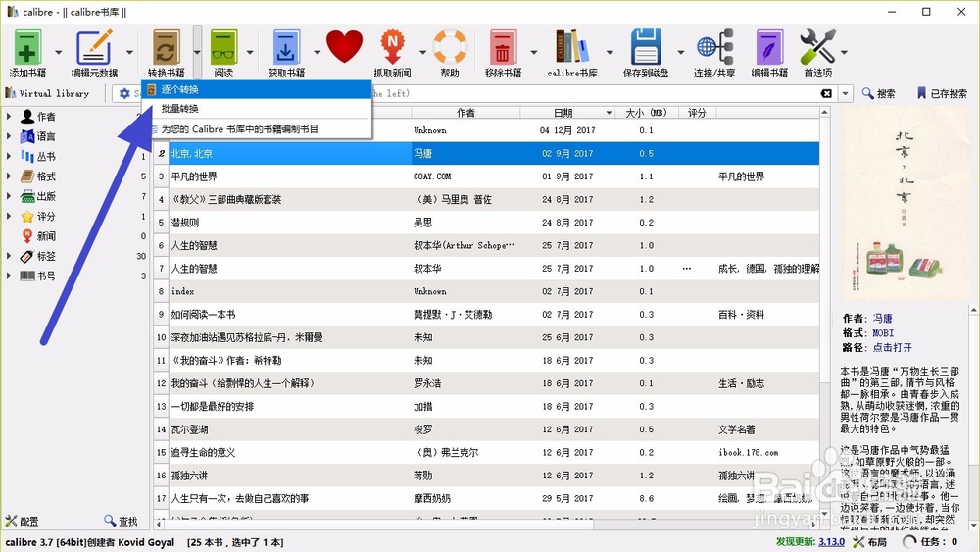Click the Convert books icon
980x552 pixels.
[x=167, y=47]
